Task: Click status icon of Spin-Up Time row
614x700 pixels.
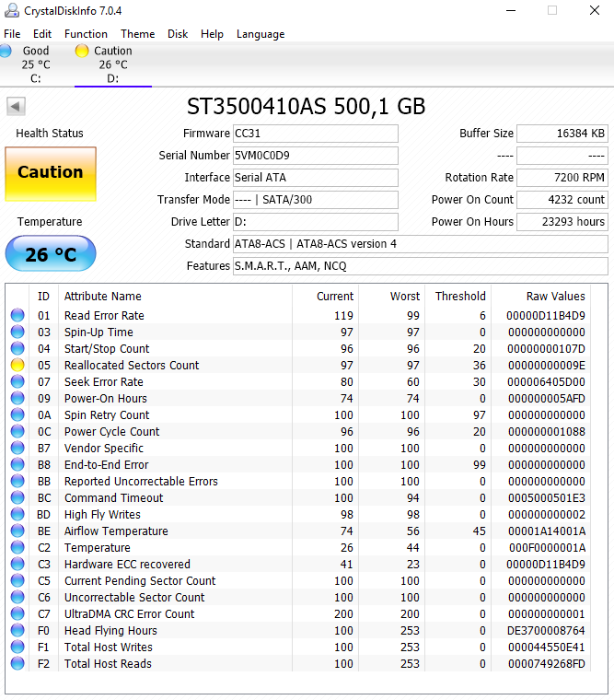Action: [x=17, y=332]
